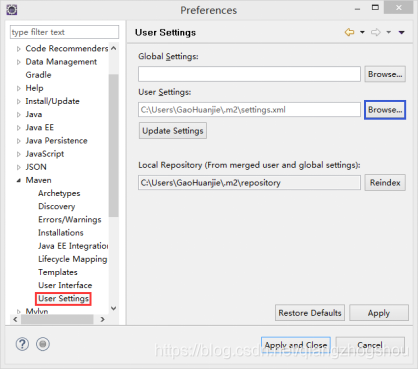Select the Install/Update label in tree

pyautogui.click(x=52, y=101)
